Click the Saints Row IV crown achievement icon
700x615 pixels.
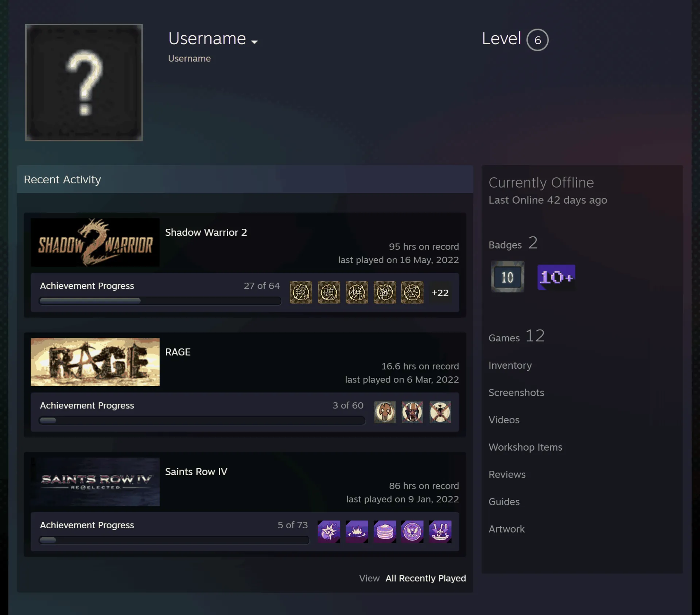[357, 532]
